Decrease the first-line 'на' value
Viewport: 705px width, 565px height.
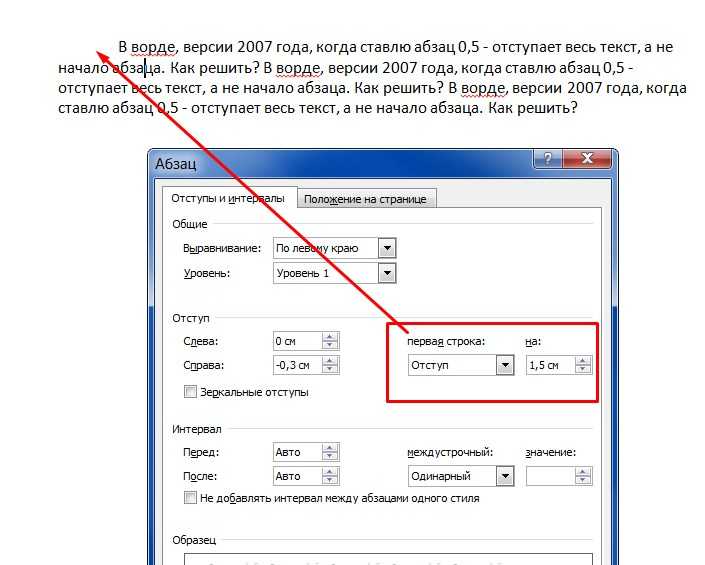tap(583, 369)
